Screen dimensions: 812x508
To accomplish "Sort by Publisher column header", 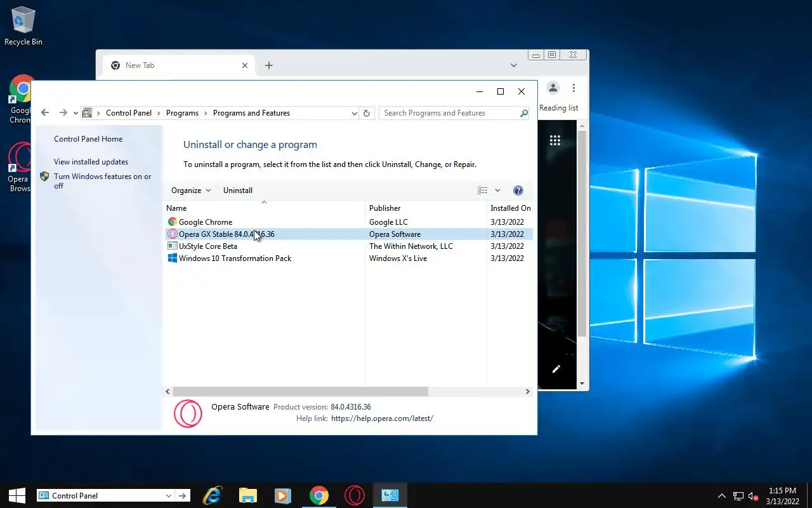I will 426,208.
